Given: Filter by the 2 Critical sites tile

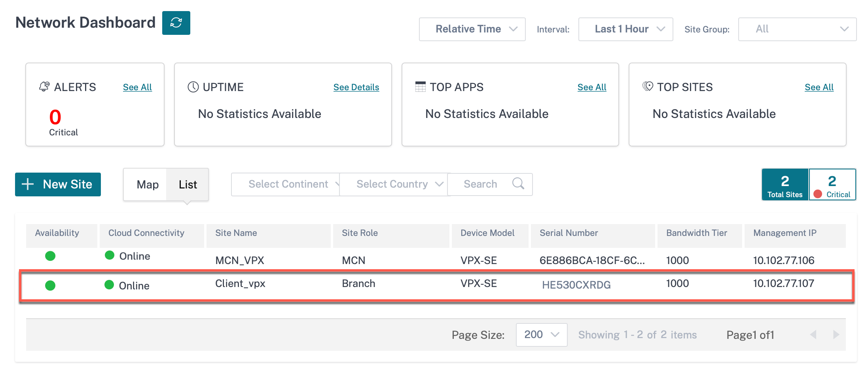Looking at the screenshot, I should click(x=832, y=184).
